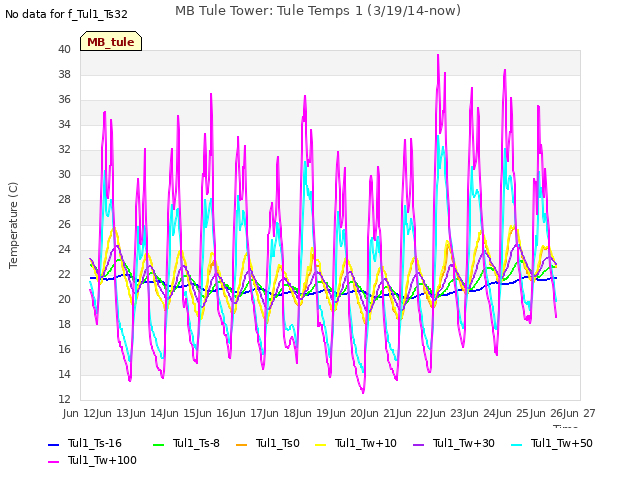The image size is (640, 480).
Task: Select the Tul1_Ts-16 legend label
Action: click(x=95, y=443)
